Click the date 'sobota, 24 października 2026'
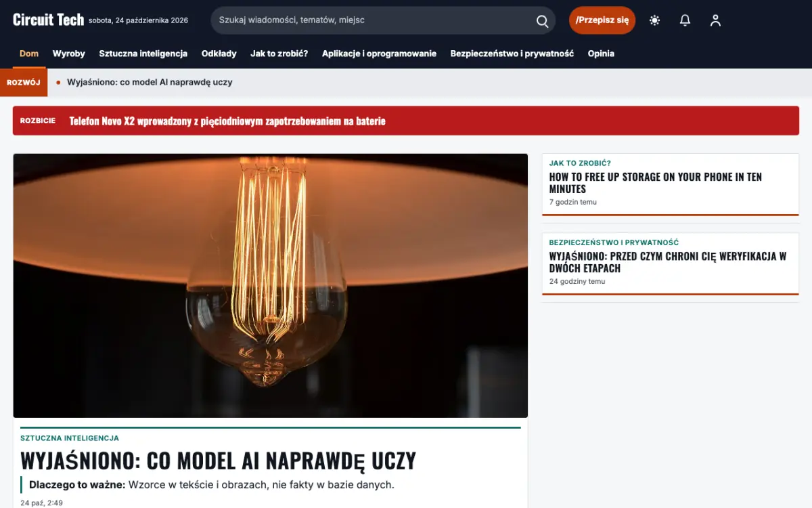Viewport: 812px width, 508px height. point(138,20)
